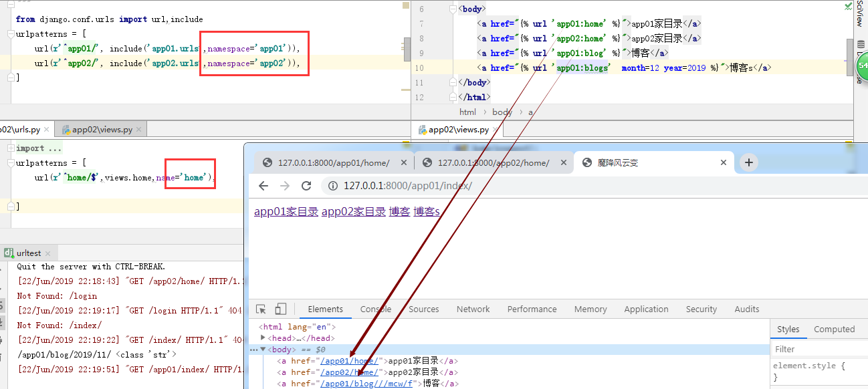
Task: Open DevTools Security tab
Action: pos(701,309)
